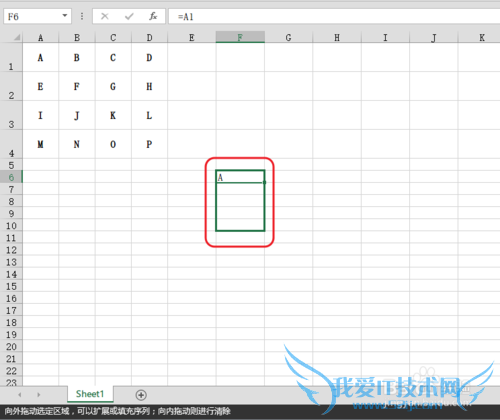Select column C header

113,38
